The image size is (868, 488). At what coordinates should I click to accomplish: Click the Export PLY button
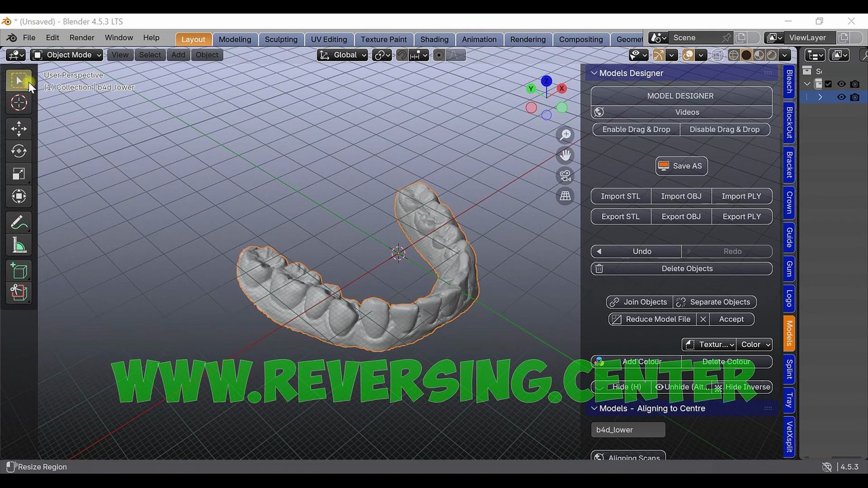click(742, 217)
